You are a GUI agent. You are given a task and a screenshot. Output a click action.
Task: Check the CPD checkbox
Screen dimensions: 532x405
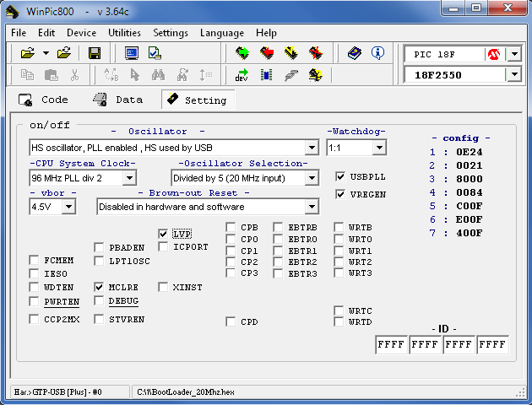coord(231,321)
